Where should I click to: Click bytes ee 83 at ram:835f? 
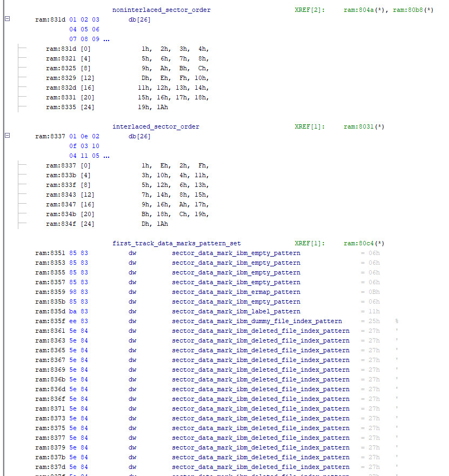pyautogui.click(x=79, y=321)
